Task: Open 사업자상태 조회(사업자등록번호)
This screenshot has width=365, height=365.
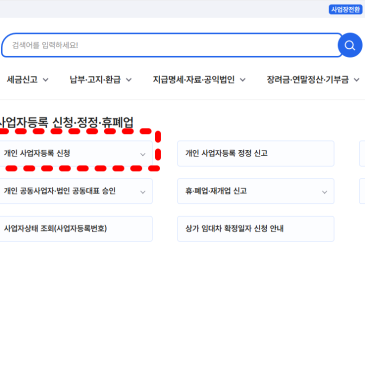Action: click(x=76, y=229)
